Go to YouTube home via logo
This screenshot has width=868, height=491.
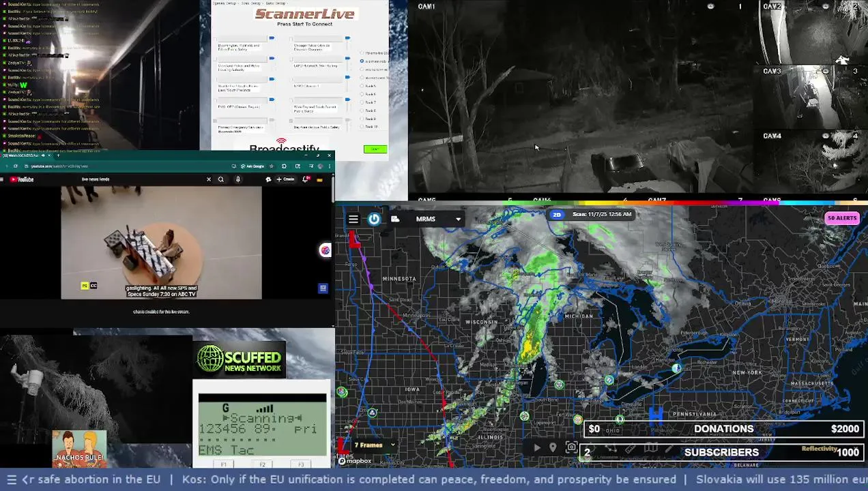click(22, 179)
